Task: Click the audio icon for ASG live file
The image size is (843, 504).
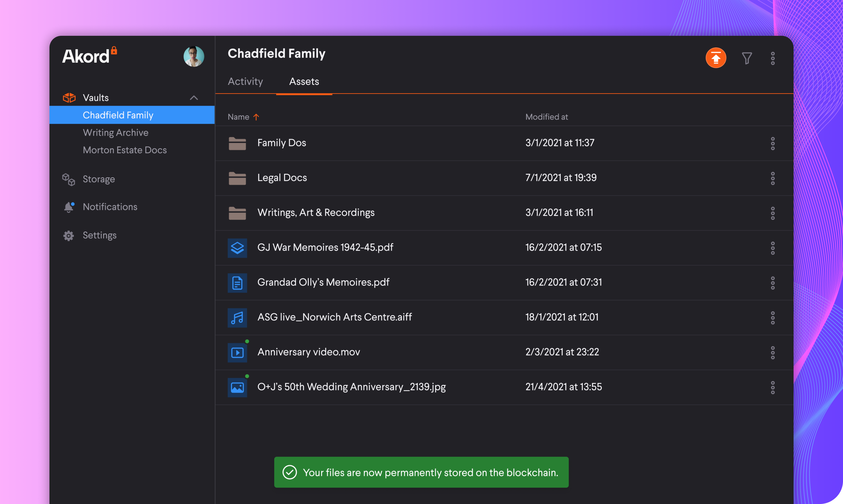Action: (237, 318)
